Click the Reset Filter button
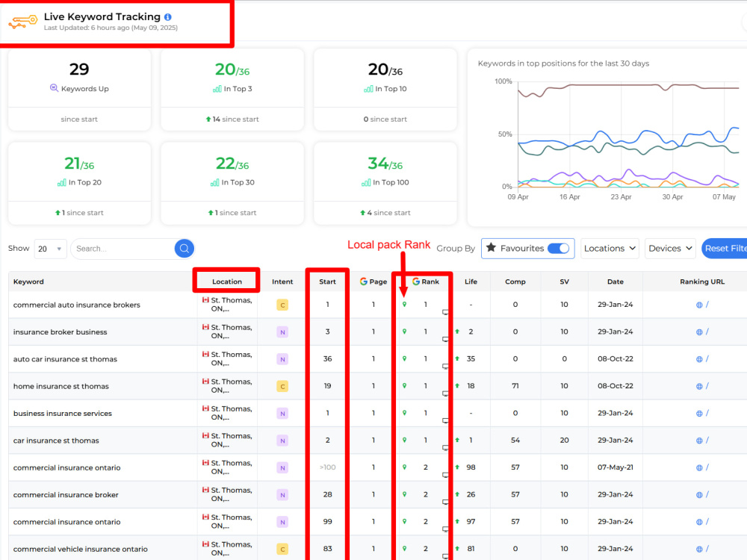 point(725,248)
